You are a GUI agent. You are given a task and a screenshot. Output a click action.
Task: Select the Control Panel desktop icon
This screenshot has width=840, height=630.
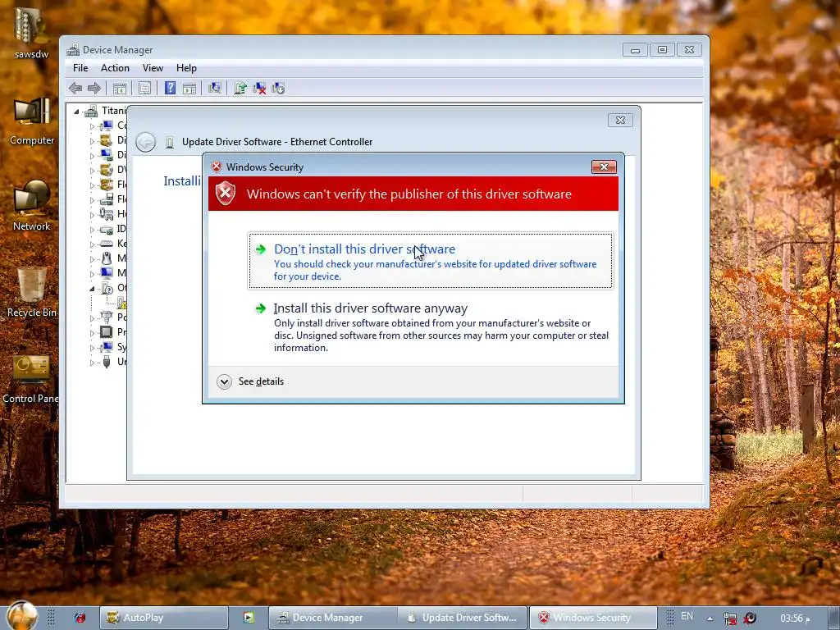pyautogui.click(x=30, y=379)
